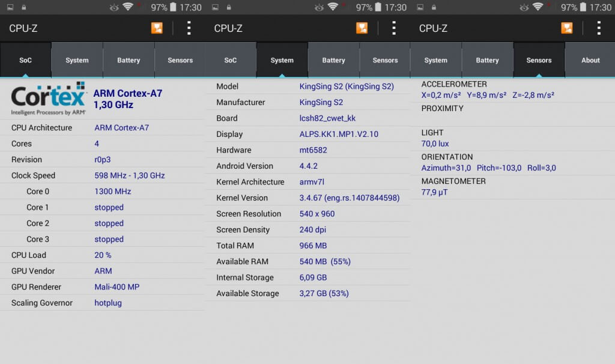The height and width of the screenshot is (364, 615).
Task: Select Available Storage '3,27 GB (53%)'
Action: point(324,293)
